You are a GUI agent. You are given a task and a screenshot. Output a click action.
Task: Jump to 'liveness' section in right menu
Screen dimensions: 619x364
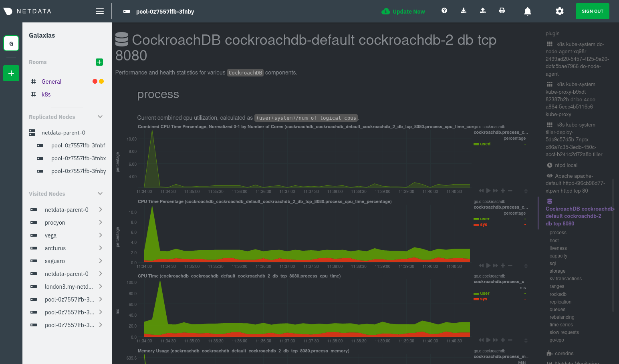(x=558, y=248)
